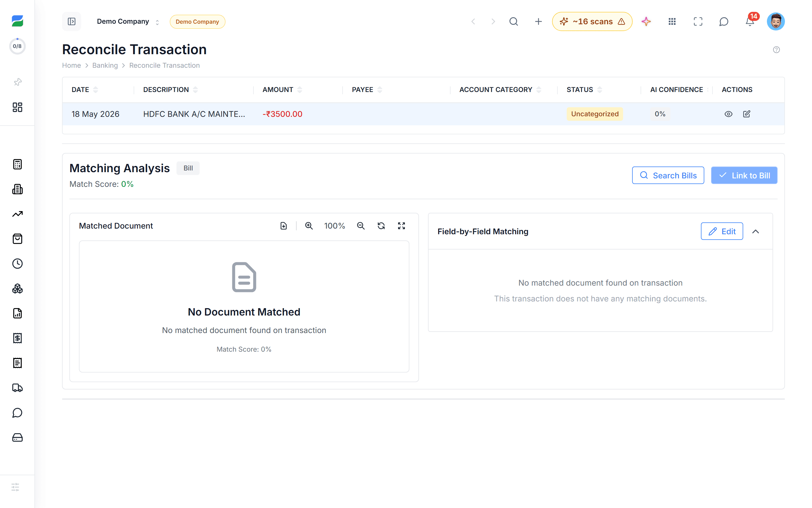812x508 pixels.
Task: Open the register/printer icon in sidebar
Action: point(17,189)
